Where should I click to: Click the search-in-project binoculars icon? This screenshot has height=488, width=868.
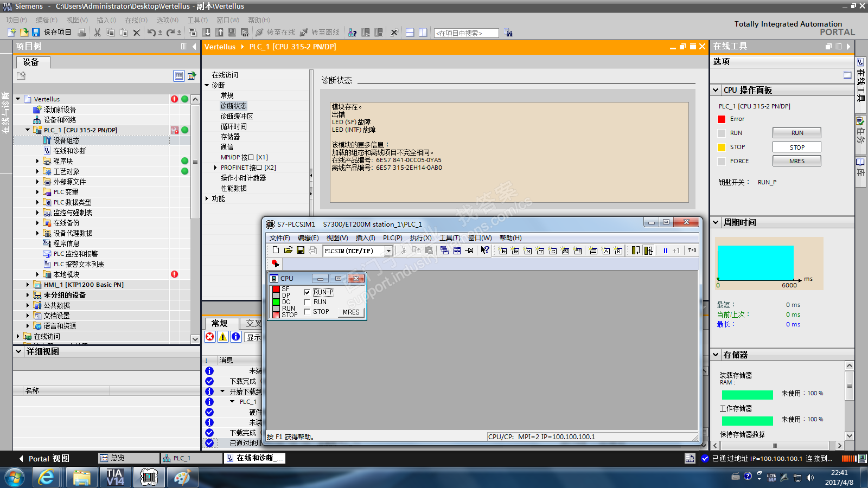click(508, 33)
